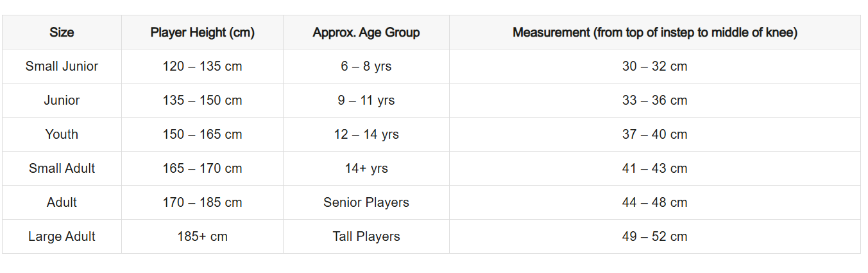Click the Small Adult size cell
This screenshot has height=273, width=868.
click(62, 168)
